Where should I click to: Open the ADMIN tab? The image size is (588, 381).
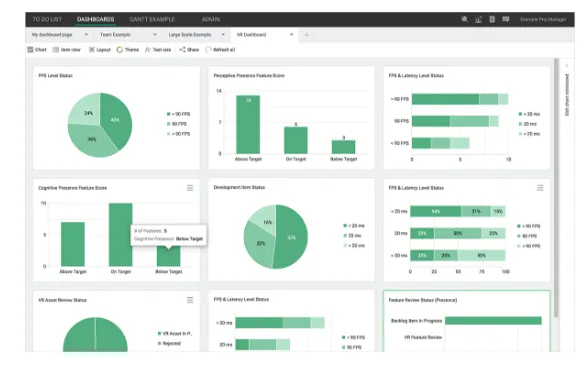(211, 19)
